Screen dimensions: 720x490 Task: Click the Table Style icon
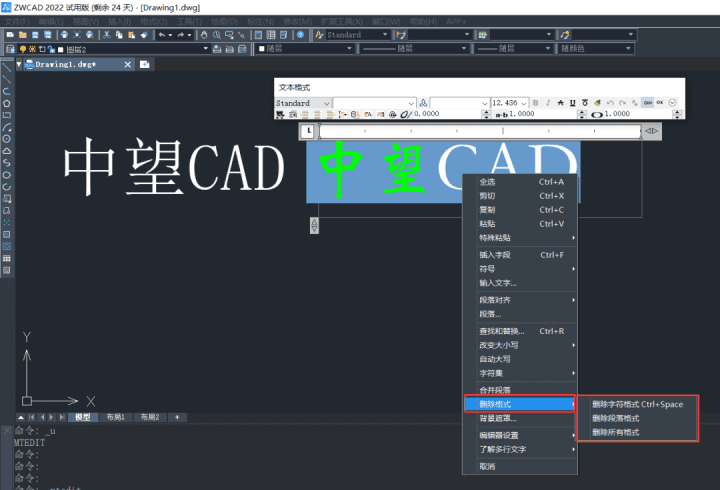point(483,35)
